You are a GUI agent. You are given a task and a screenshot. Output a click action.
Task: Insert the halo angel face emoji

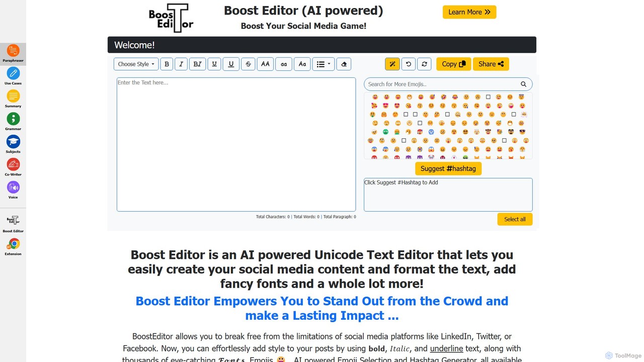tap(521, 97)
